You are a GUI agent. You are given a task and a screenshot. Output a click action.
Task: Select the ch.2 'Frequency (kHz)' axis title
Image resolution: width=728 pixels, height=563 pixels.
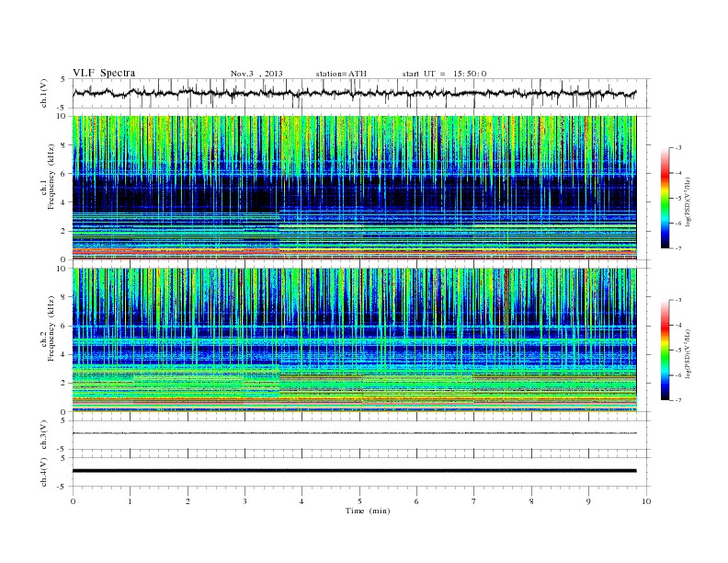click(x=51, y=328)
